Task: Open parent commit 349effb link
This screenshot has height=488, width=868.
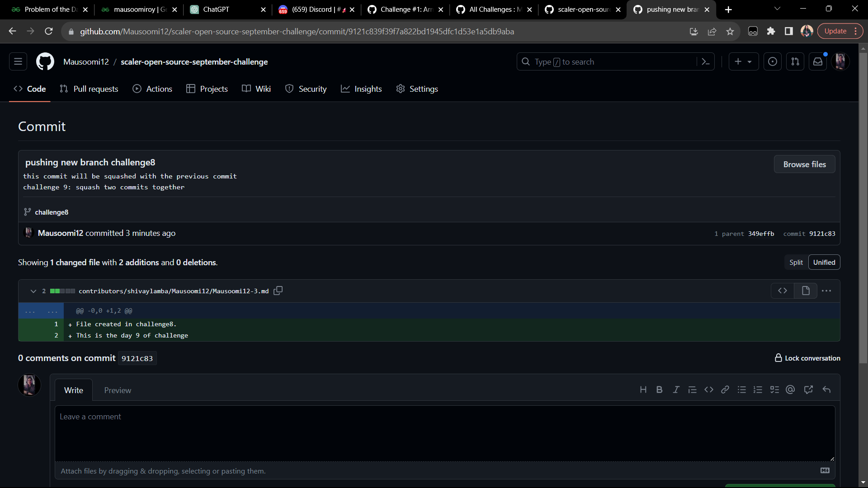Action: click(761, 234)
